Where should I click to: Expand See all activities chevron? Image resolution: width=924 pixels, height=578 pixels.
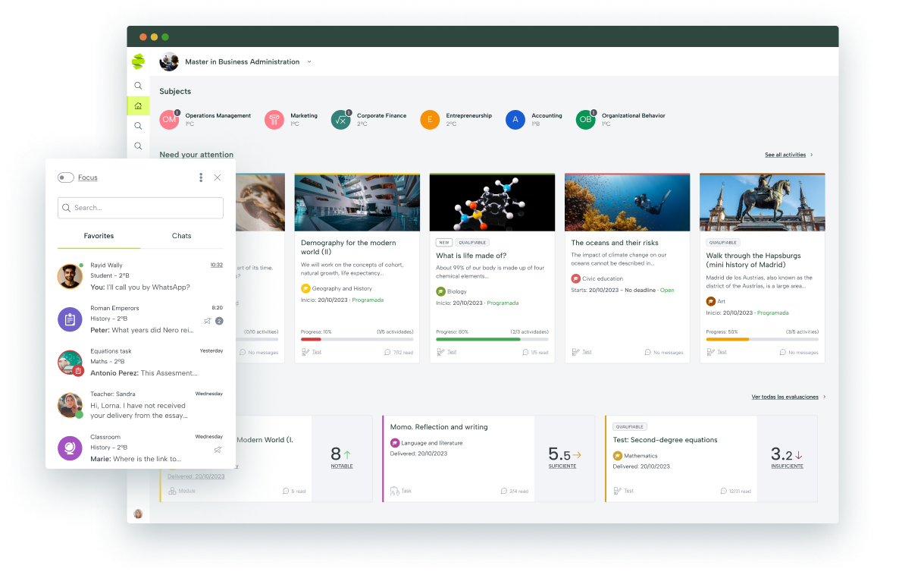812,155
